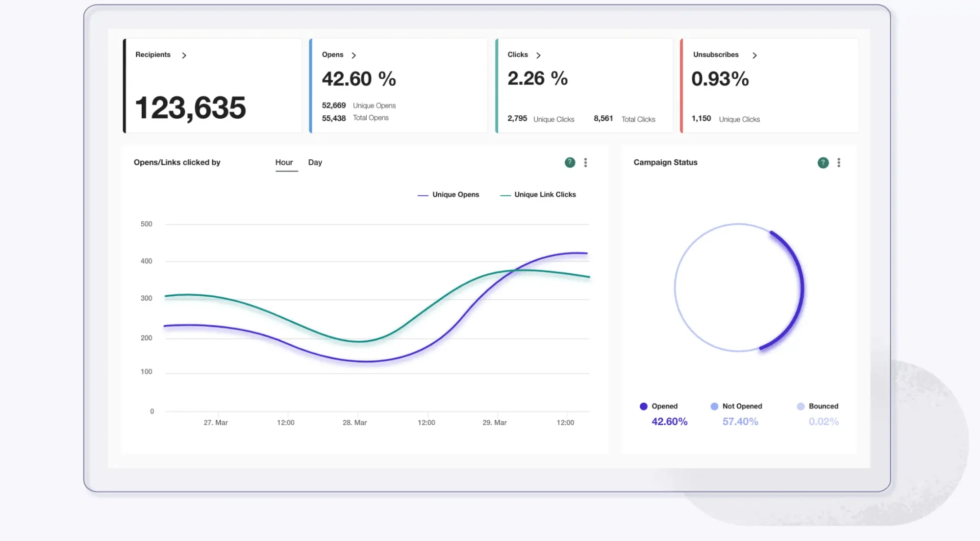Switch chart to the Day tab
This screenshot has height=541, width=980.
(315, 162)
